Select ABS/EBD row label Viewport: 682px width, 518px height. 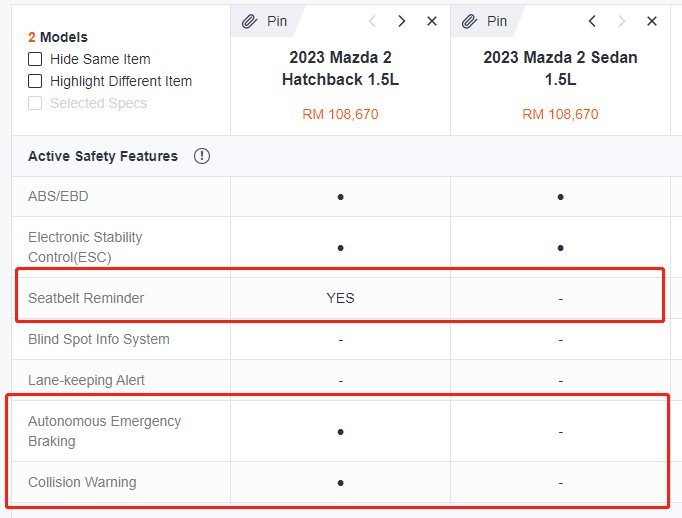click(58, 196)
